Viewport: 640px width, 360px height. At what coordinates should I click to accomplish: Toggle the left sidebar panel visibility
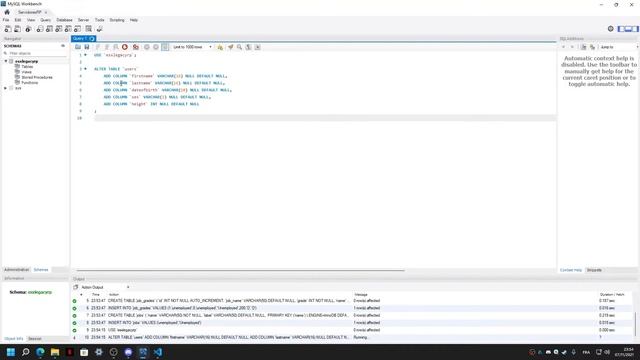coord(621,29)
